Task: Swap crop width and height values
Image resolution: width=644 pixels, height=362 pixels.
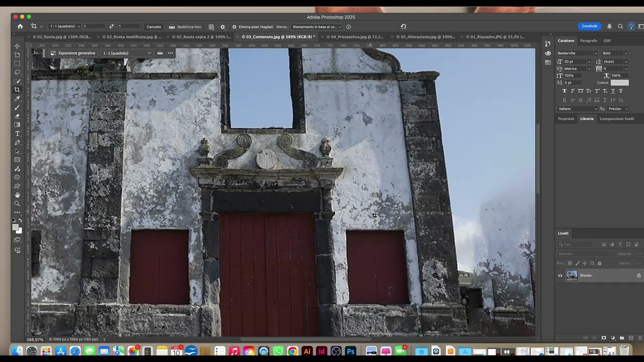Action: click(x=111, y=27)
